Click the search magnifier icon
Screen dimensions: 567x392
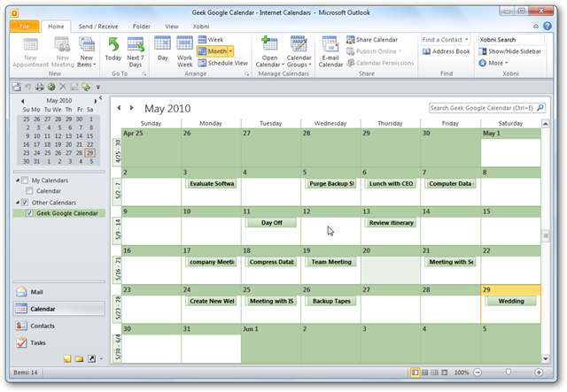pyautogui.click(x=540, y=108)
